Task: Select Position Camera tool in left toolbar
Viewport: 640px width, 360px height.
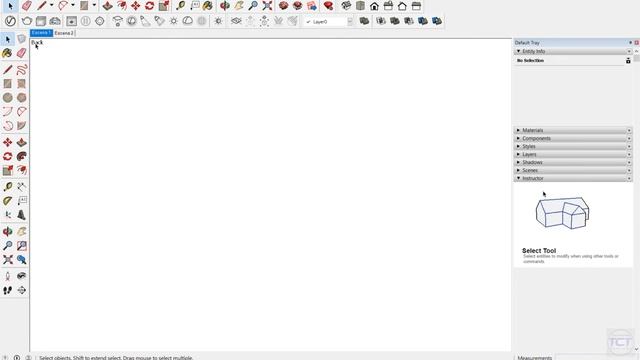Action: (x=7, y=276)
